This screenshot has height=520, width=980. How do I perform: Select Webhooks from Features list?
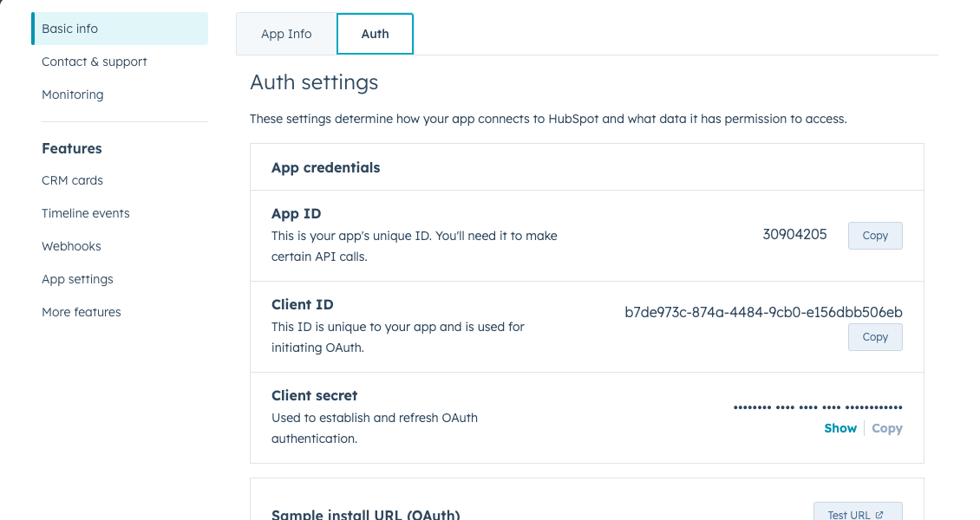[72, 246]
